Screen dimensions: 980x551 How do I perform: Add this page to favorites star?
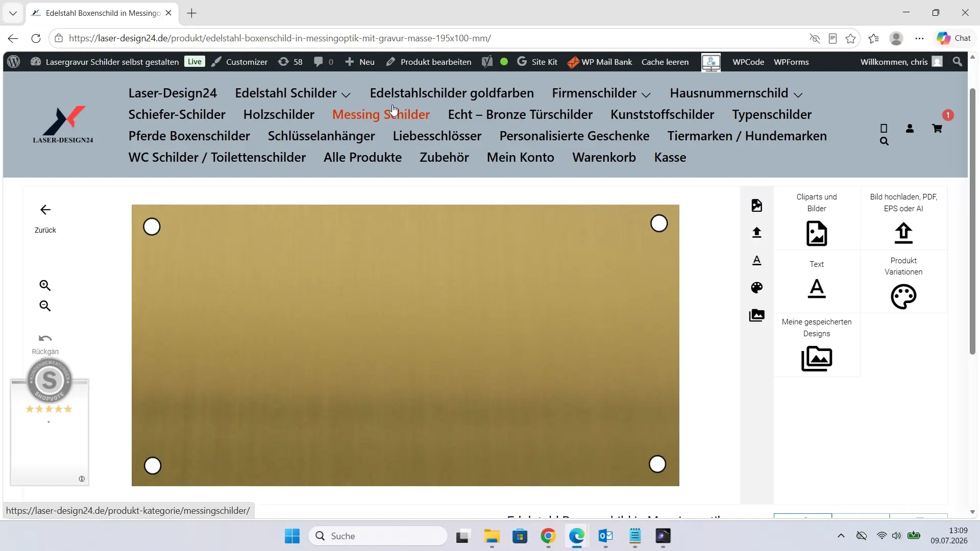(850, 38)
